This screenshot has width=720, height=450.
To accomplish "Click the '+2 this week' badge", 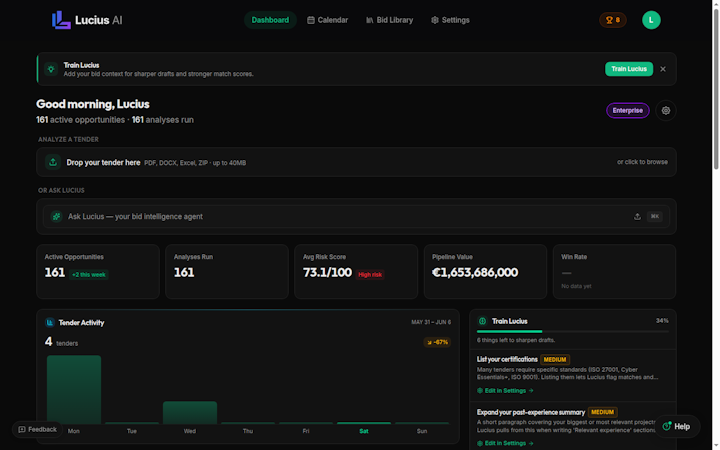I will point(89,275).
